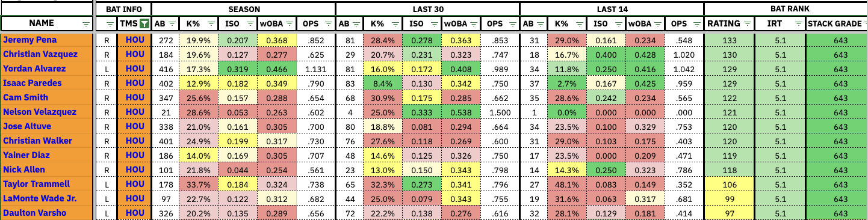Image resolution: width=868 pixels, height=220 pixels.
Task: Open the Last 30 AB filter dropdown
Action: [x=357, y=24]
